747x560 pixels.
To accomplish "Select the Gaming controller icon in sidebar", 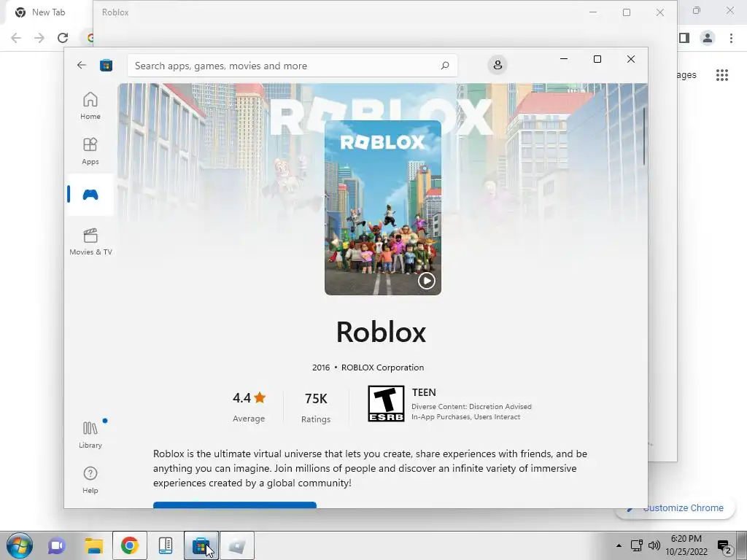I will pos(90,195).
